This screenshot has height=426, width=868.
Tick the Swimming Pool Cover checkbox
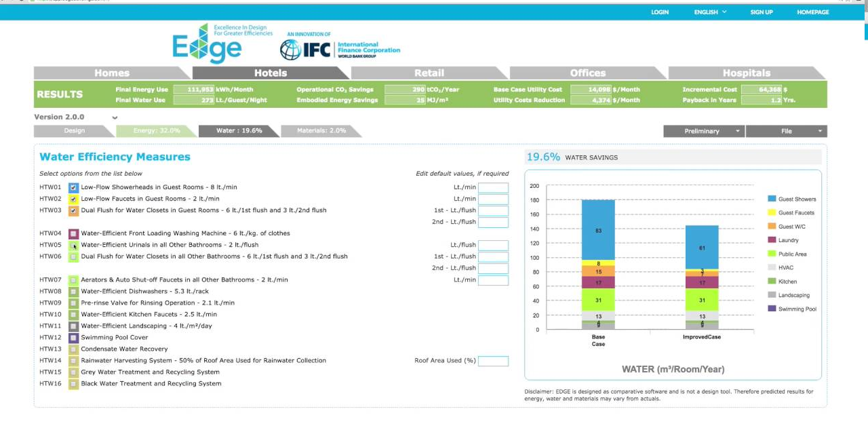[74, 338]
